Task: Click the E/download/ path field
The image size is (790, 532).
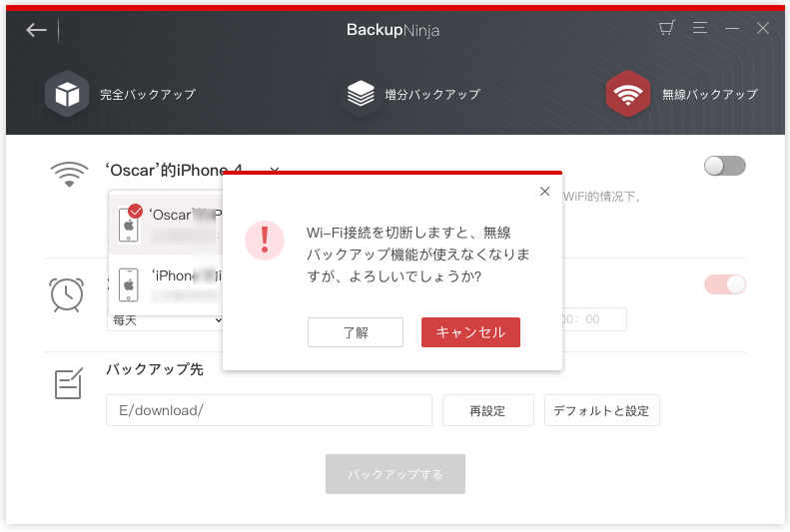Action: pos(269,410)
